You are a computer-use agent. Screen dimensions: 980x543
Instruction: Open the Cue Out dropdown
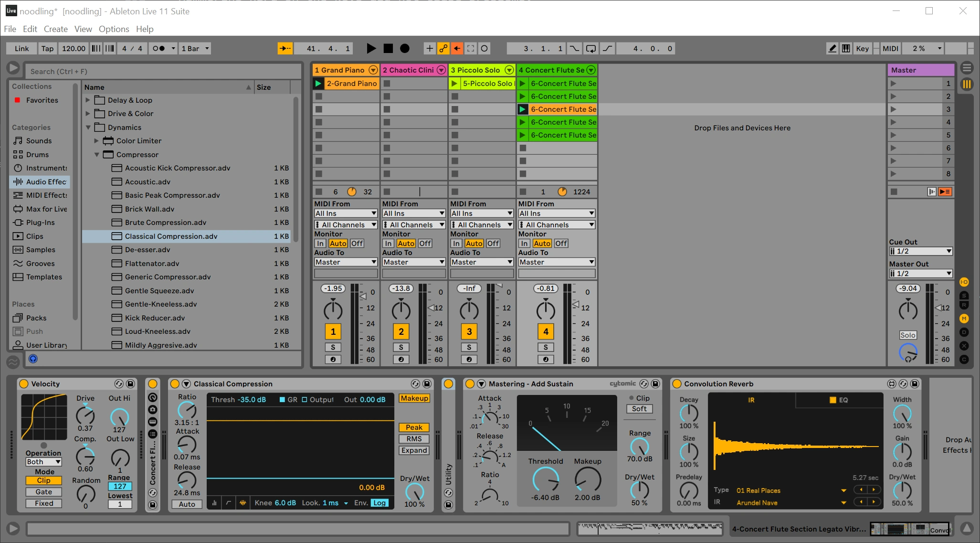920,251
